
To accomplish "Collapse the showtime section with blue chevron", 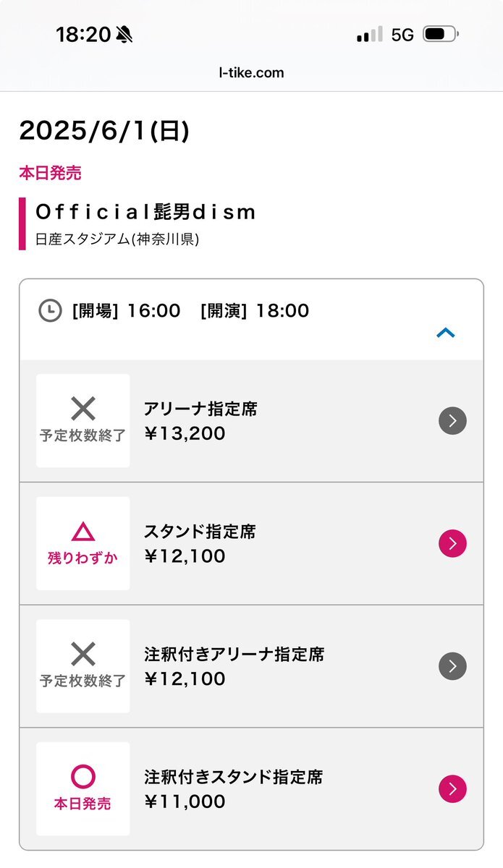I will pos(446,333).
